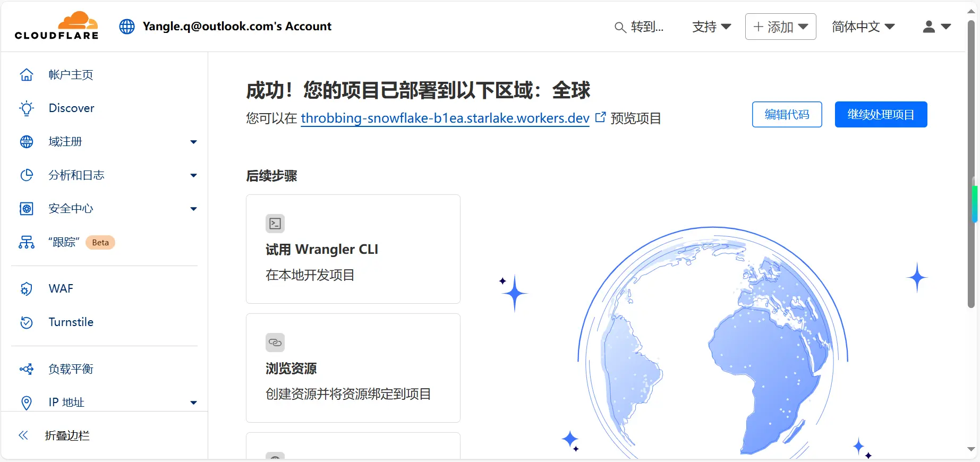Expand the 安全中心 submenu arrow
980x462 pixels.
point(194,209)
